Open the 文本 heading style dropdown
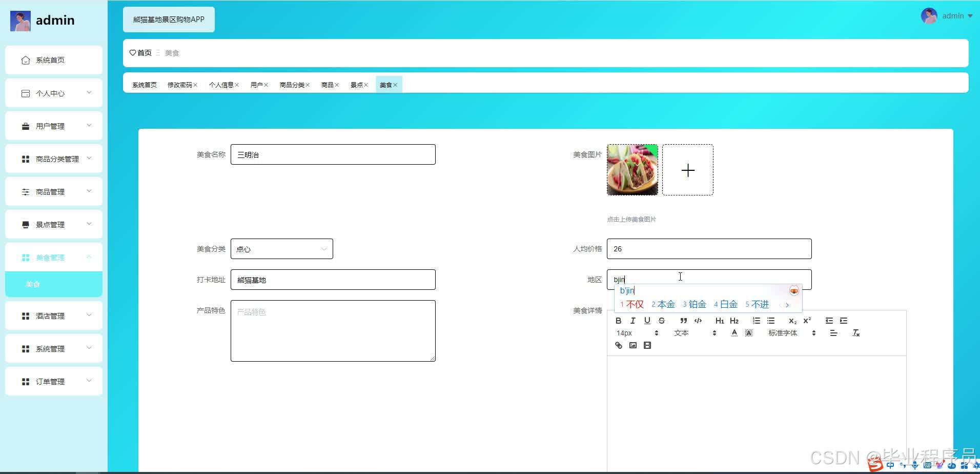980x474 pixels. pyautogui.click(x=695, y=333)
